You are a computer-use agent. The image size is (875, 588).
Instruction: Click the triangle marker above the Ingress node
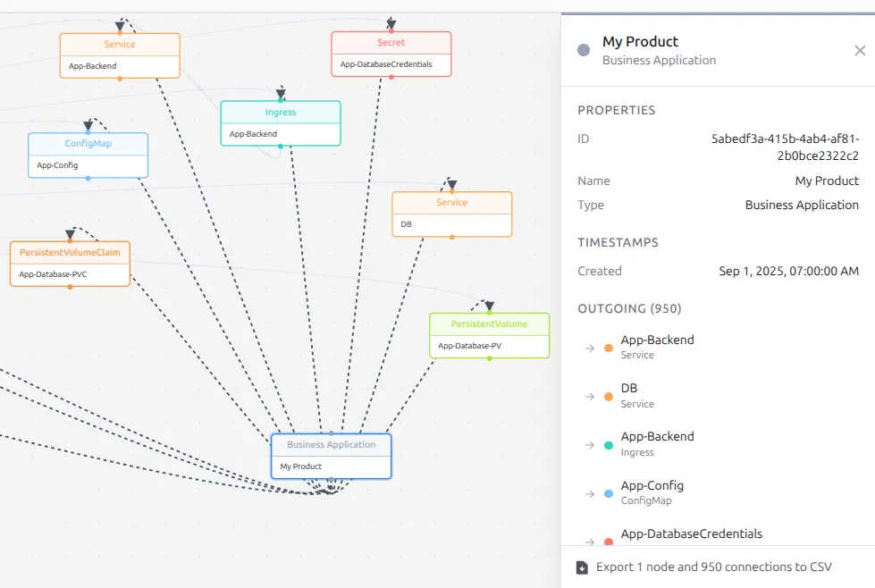281,92
